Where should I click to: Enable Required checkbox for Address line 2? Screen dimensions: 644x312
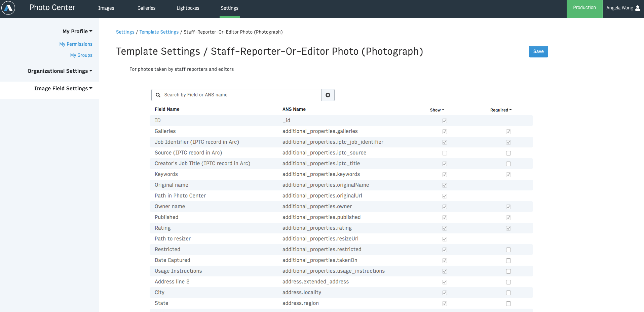tap(508, 282)
